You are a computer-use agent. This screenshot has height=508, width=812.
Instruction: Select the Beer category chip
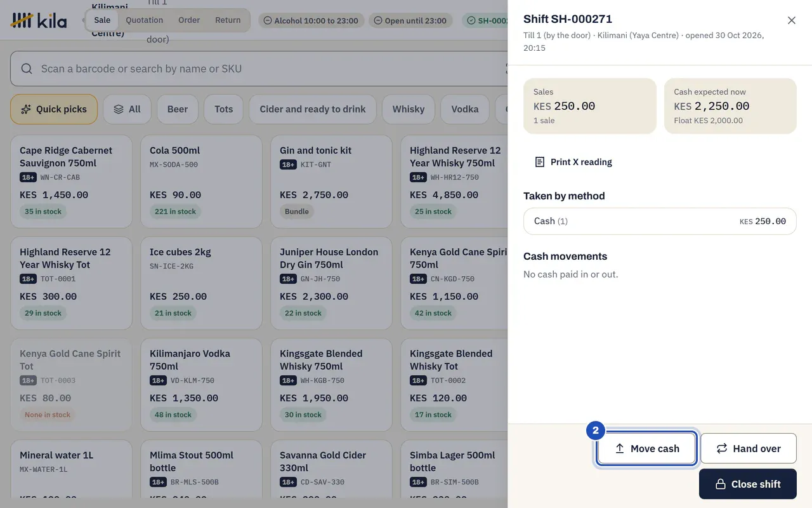178,109
